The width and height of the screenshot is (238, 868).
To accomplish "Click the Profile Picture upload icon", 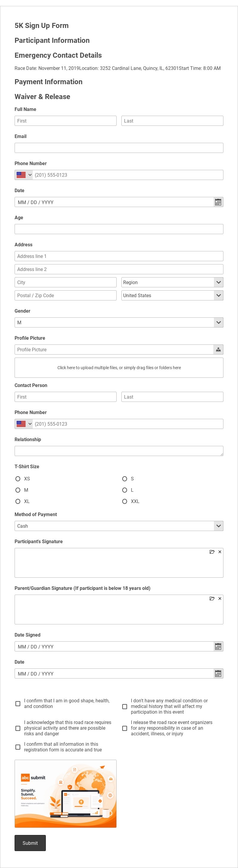I will point(218,350).
